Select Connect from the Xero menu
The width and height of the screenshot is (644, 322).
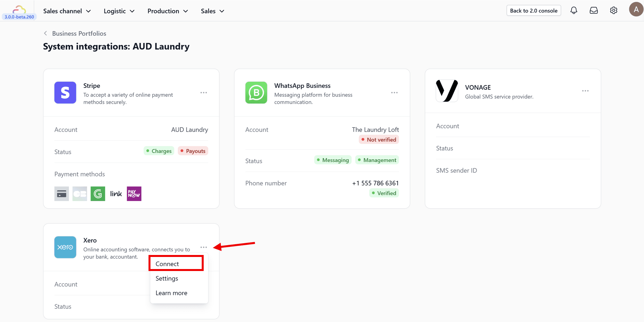(167, 264)
